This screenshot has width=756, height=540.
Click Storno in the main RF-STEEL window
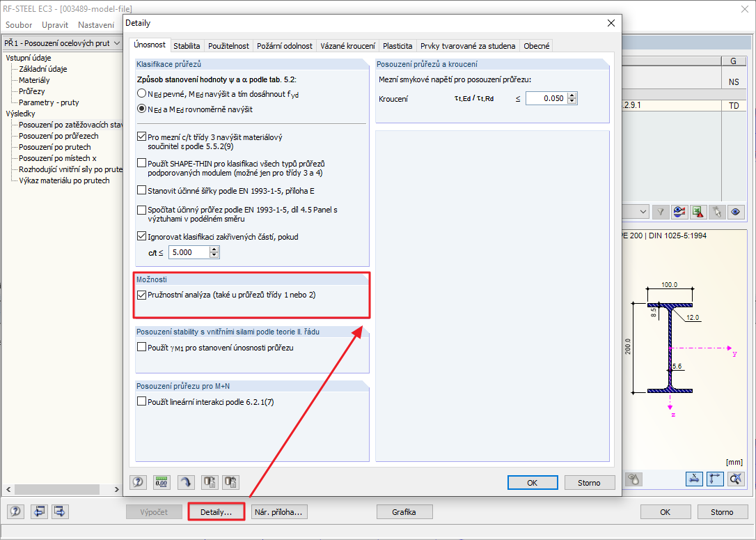tap(722, 512)
